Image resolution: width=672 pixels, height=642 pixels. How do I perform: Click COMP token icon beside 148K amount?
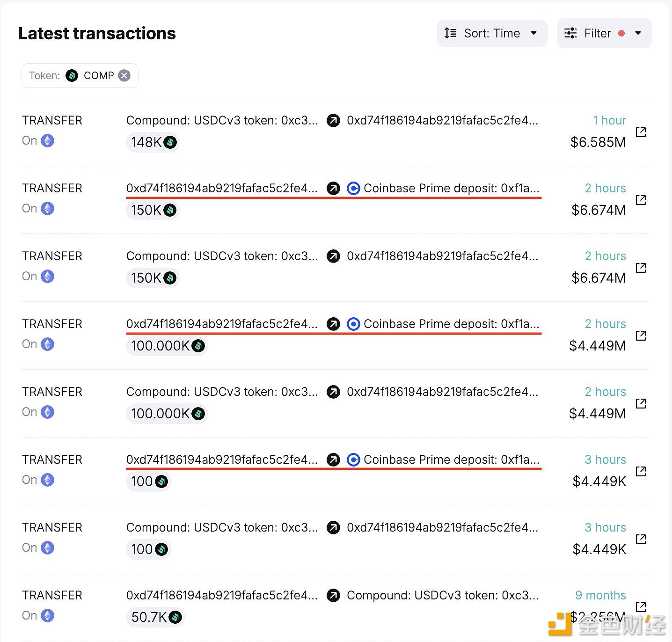click(x=170, y=142)
